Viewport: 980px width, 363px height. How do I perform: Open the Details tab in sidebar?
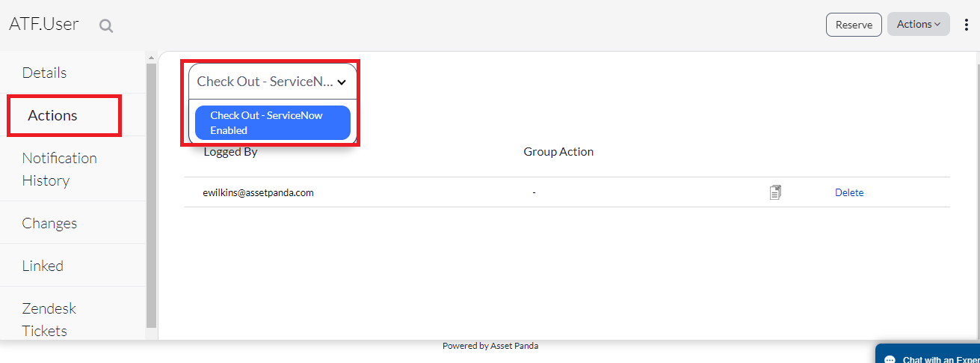tap(73, 73)
